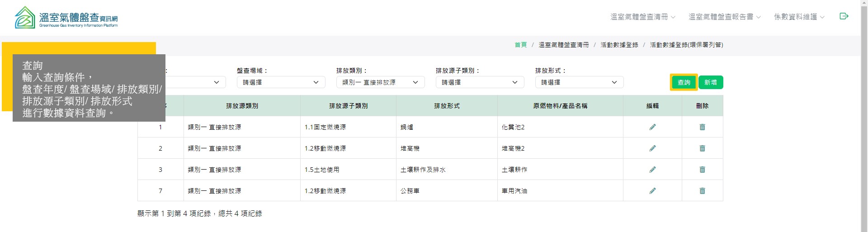The width and height of the screenshot is (868, 232).
Task: Click the 溫室氣體盤查 site logo
Action: click(x=66, y=18)
